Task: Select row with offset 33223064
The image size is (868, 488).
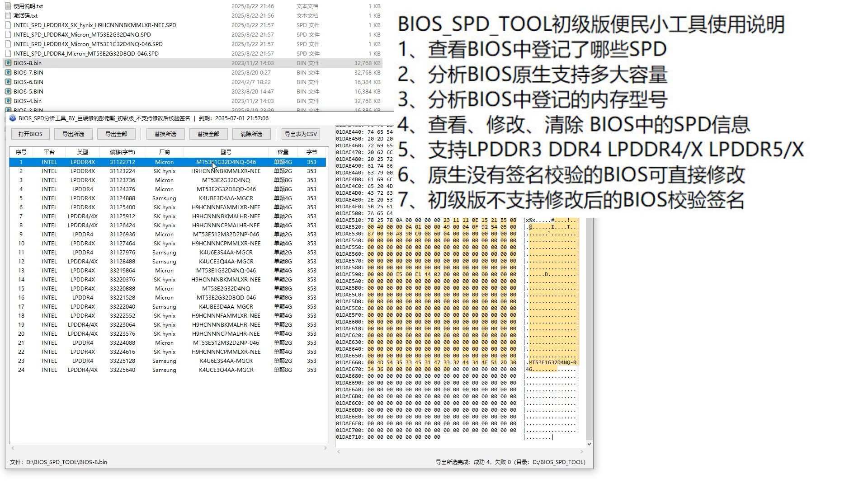Action: [x=168, y=325]
